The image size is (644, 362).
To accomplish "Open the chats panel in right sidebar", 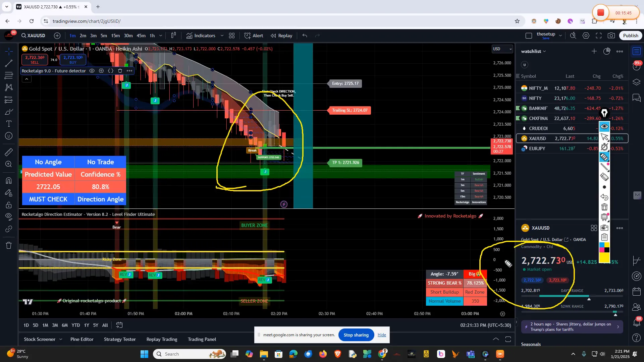I will [x=637, y=98].
